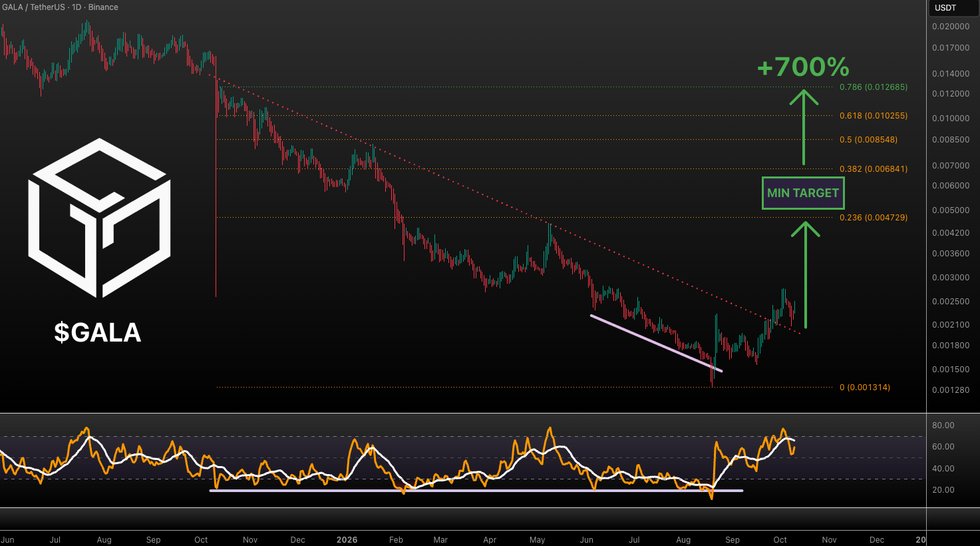The width and height of the screenshot is (980, 546).
Task: Click 0.003000 on the price axis
Action: coord(951,278)
